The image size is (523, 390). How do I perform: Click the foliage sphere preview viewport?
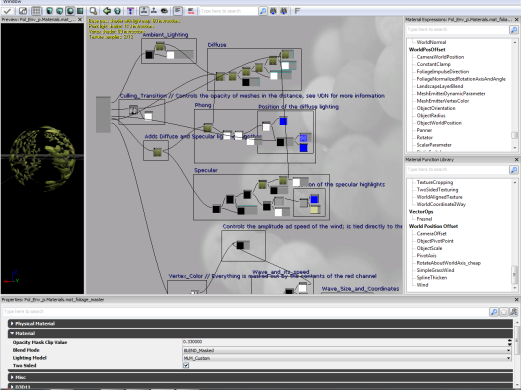[x=42, y=158]
